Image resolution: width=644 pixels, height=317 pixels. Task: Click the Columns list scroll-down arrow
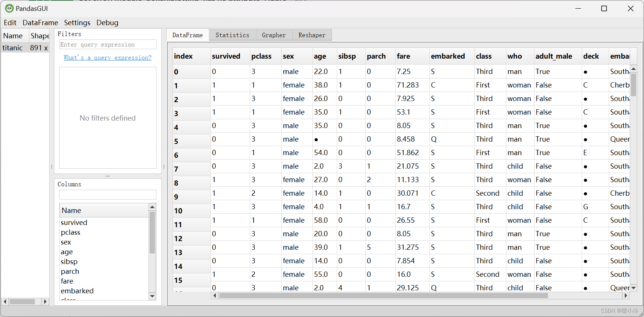[x=152, y=296]
